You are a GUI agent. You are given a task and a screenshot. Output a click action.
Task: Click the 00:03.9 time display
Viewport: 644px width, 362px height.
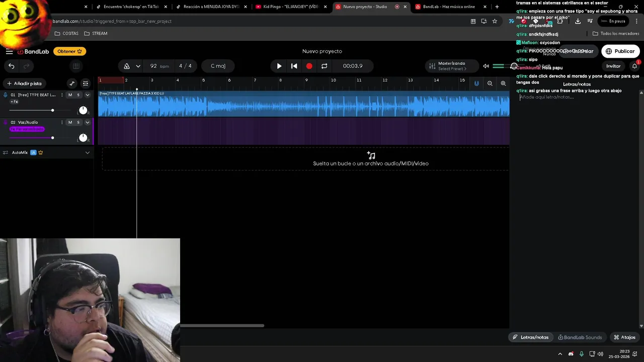click(353, 66)
